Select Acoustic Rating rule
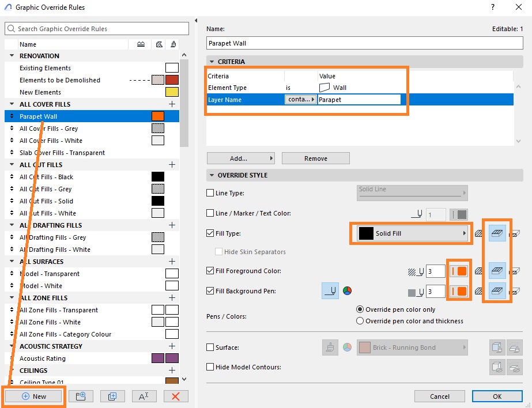532x408 pixels. tap(92, 358)
